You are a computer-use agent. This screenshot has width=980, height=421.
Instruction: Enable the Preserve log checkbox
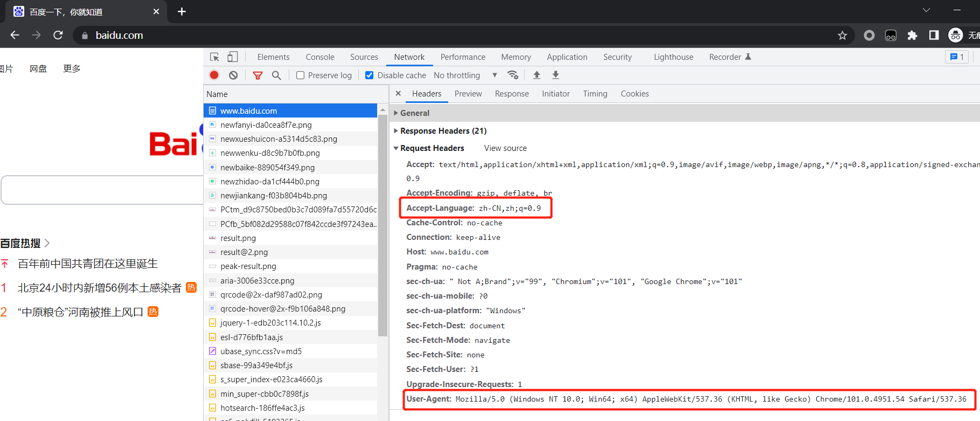pyautogui.click(x=301, y=75)
